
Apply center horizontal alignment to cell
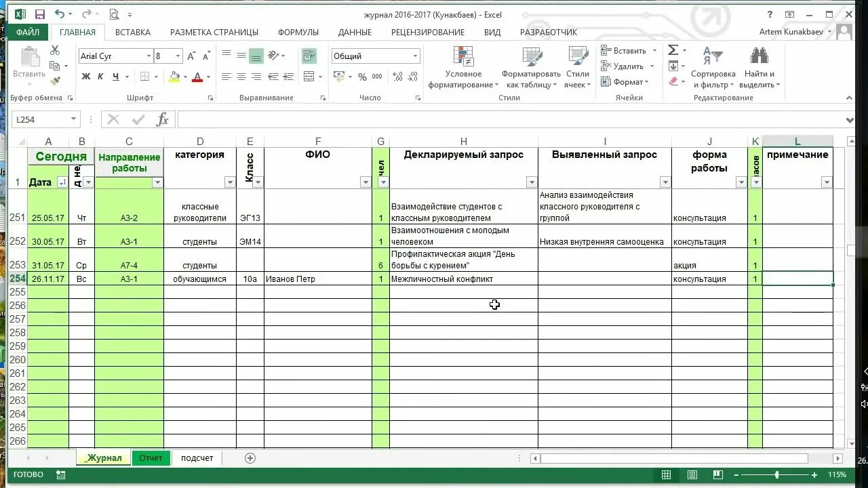click(241, 77)
